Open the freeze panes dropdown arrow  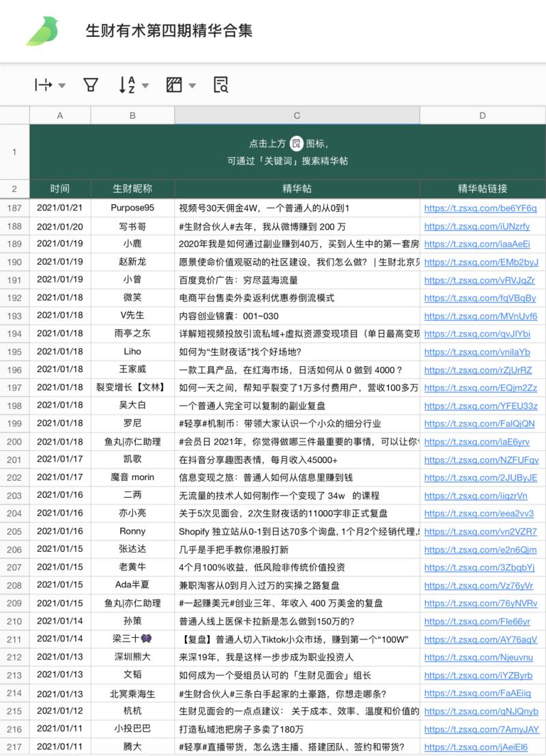pos(61,85)
